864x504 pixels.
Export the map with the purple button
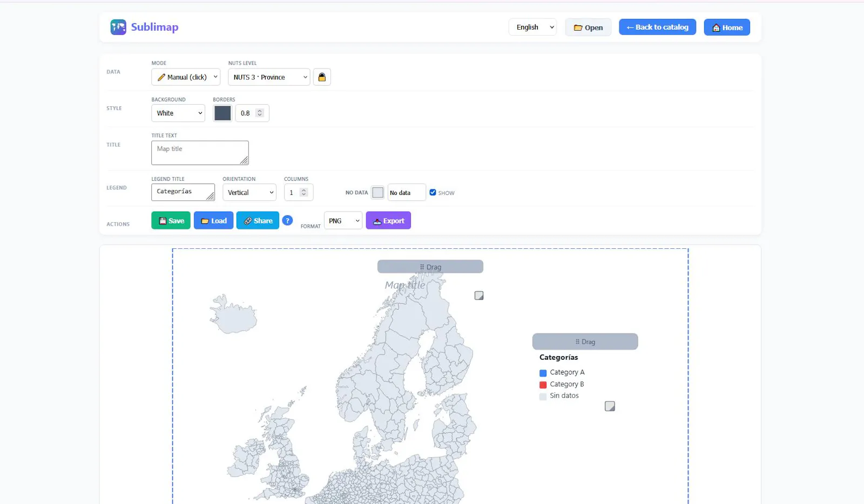tap(388, 220)
